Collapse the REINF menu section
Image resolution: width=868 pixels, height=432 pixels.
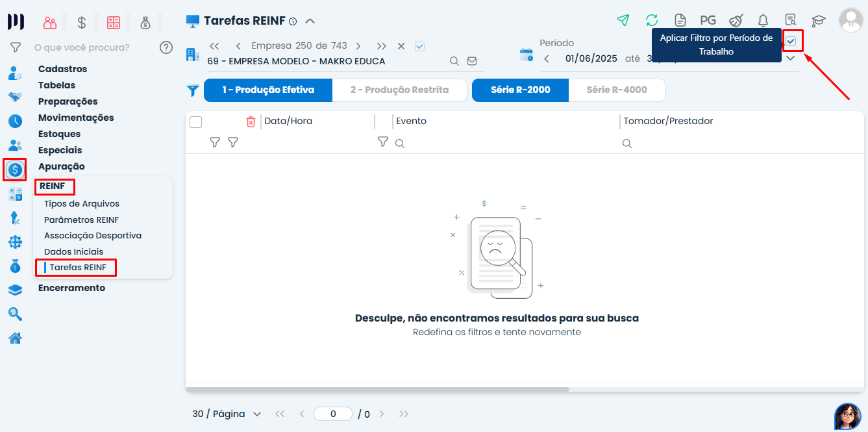point(52,186)
